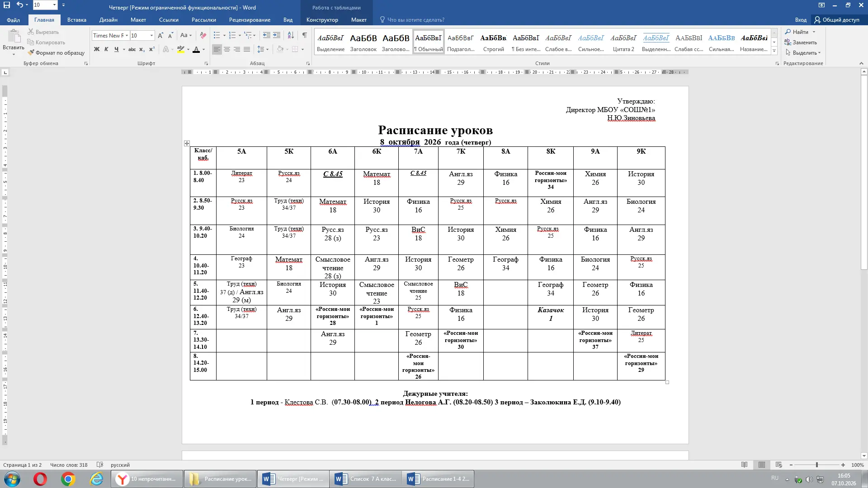Click the Заменить (Replace) button
The height and width of the screenshot is (488, 868).
(x=801, y=42)
